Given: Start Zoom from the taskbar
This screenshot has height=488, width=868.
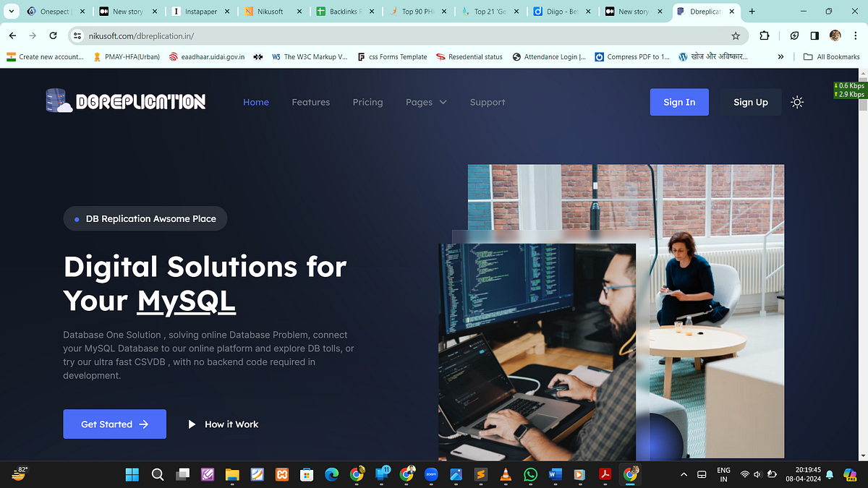Looking at the screenshot, I should [x=431, y=475].
